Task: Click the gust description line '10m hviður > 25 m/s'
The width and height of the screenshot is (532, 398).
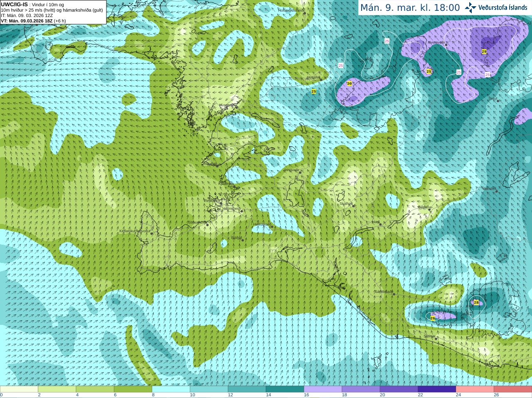Action: (52, 10)
